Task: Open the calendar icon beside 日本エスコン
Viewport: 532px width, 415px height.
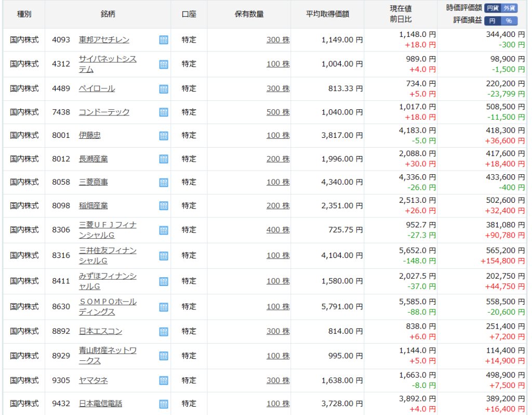Action: tap(164, 331)
